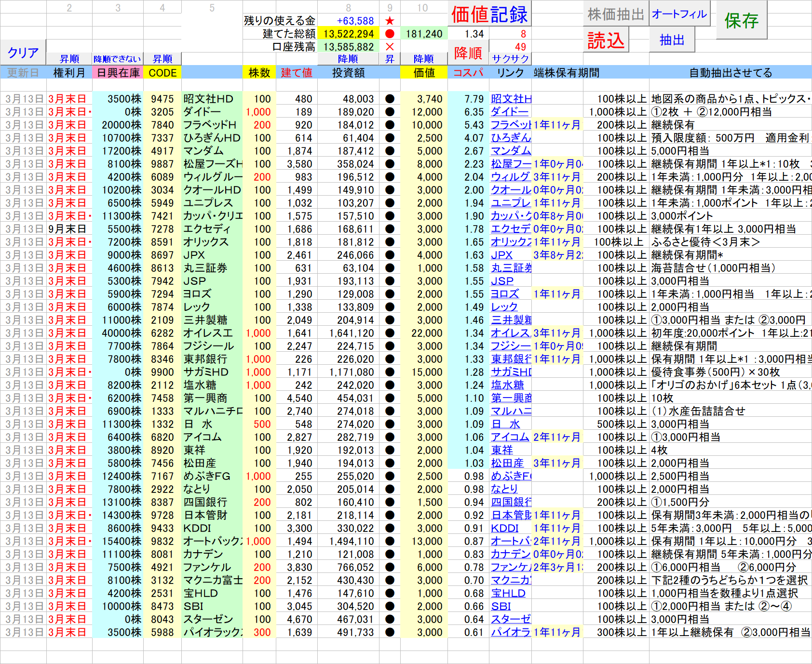Click the red star icon
Viewport: 812px width, 664px height.
tap(390, 21)
